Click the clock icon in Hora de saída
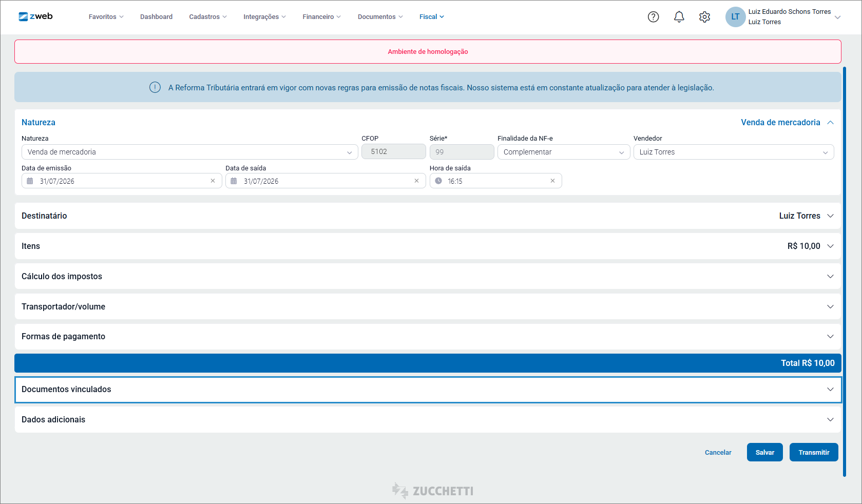 [x=438, y=181]
